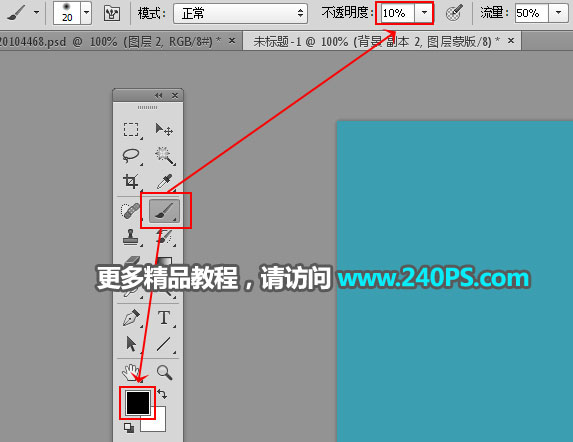Click the 不透明度 label
Viewport: 573px width, 442px height.
pos(347,13)
